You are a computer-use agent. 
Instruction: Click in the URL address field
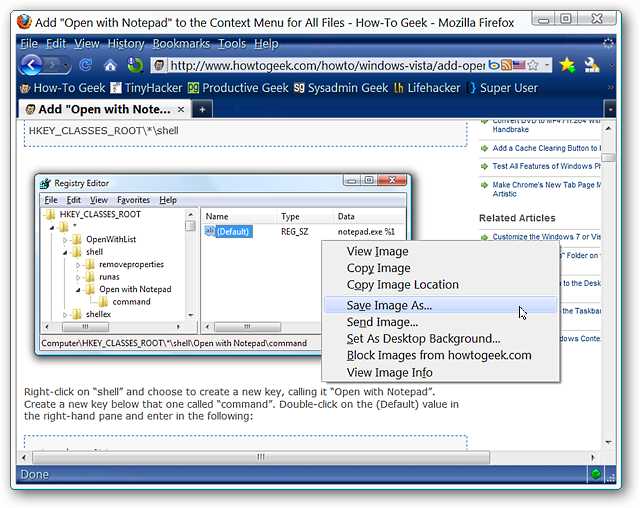[x=327, y=65]
